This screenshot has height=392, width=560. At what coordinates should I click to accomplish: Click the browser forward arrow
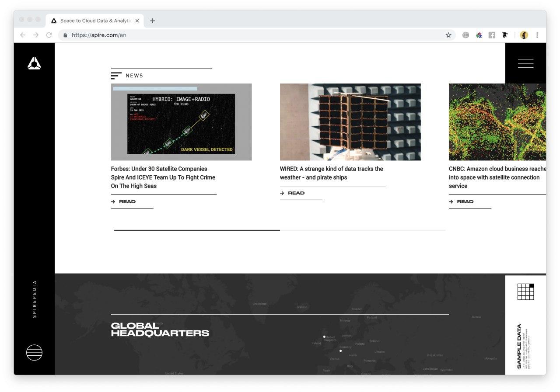click(x=36, y=35)
